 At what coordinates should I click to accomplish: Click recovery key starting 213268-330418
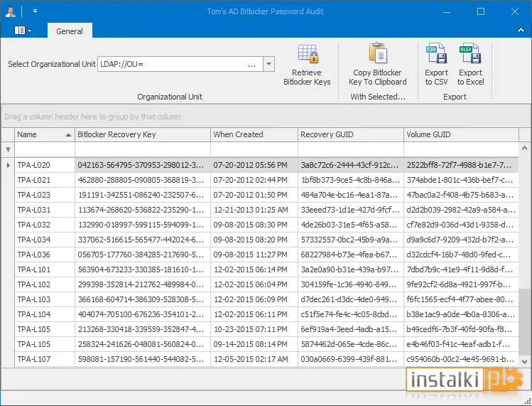(x=143, y=329)
